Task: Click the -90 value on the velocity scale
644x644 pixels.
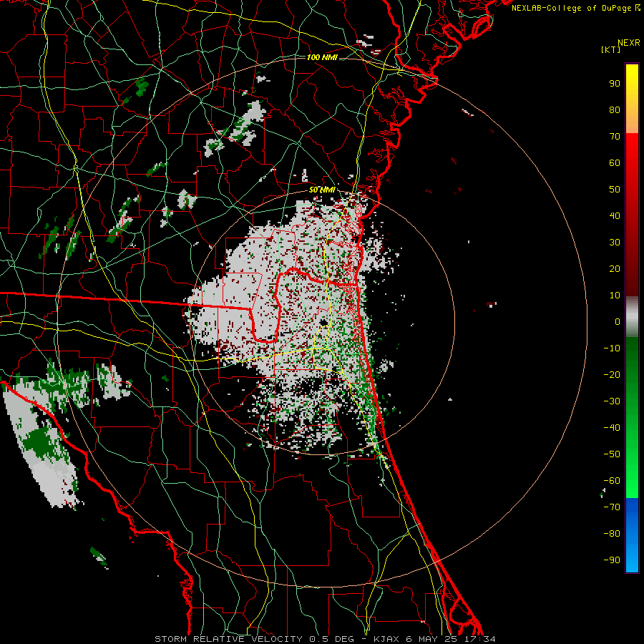Action: pyautogui.click(x=612, y=560)
